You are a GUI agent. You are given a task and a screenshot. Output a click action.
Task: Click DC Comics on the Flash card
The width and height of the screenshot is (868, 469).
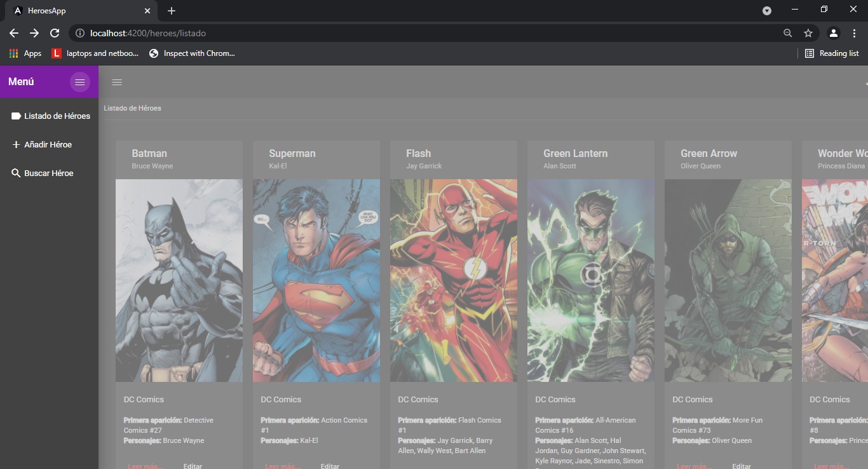coord(418,400)
